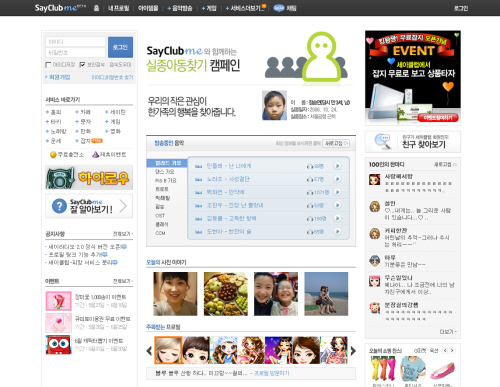Click the blue 로그인 button

[120, 47]
